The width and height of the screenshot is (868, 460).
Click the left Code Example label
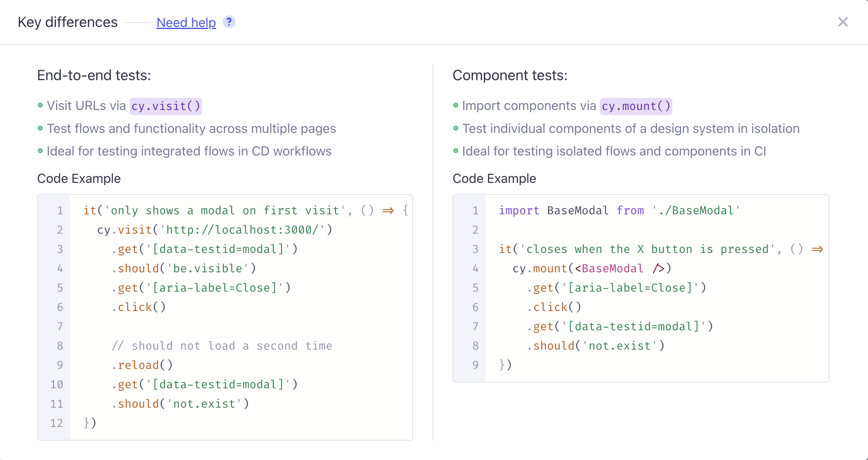pos(79,178)
